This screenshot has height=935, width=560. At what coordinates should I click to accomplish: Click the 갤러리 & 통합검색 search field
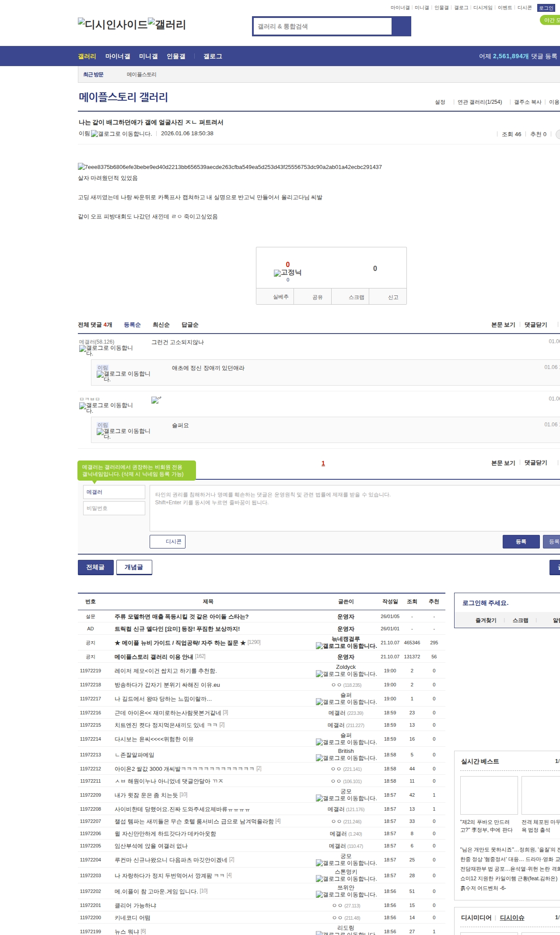coord(322,26)
